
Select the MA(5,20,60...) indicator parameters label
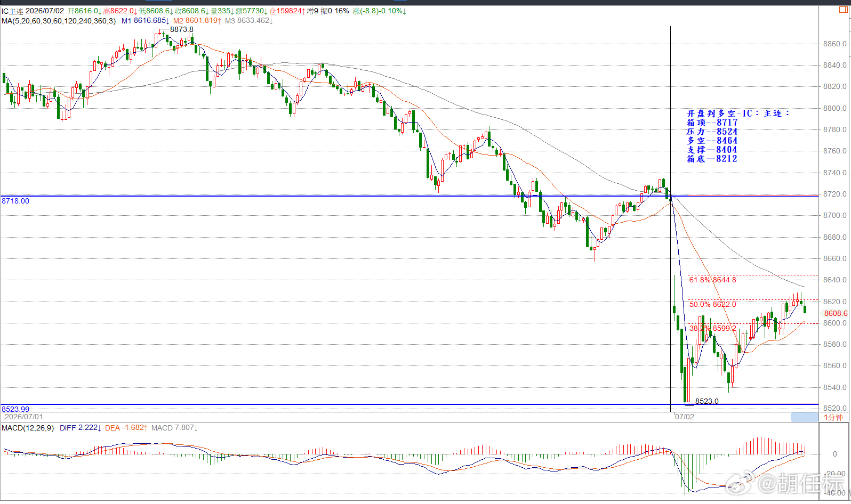[x=59, y=21]
